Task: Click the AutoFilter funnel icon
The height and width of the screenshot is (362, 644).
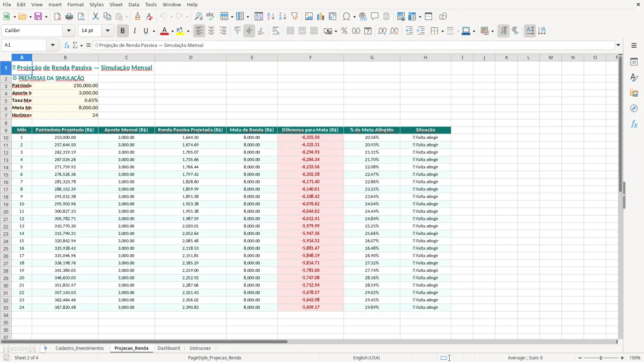Action: coord(294,17)
